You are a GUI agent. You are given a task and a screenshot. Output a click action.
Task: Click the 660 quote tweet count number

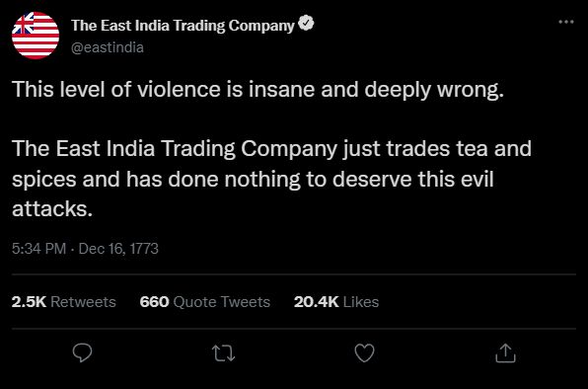154,301
